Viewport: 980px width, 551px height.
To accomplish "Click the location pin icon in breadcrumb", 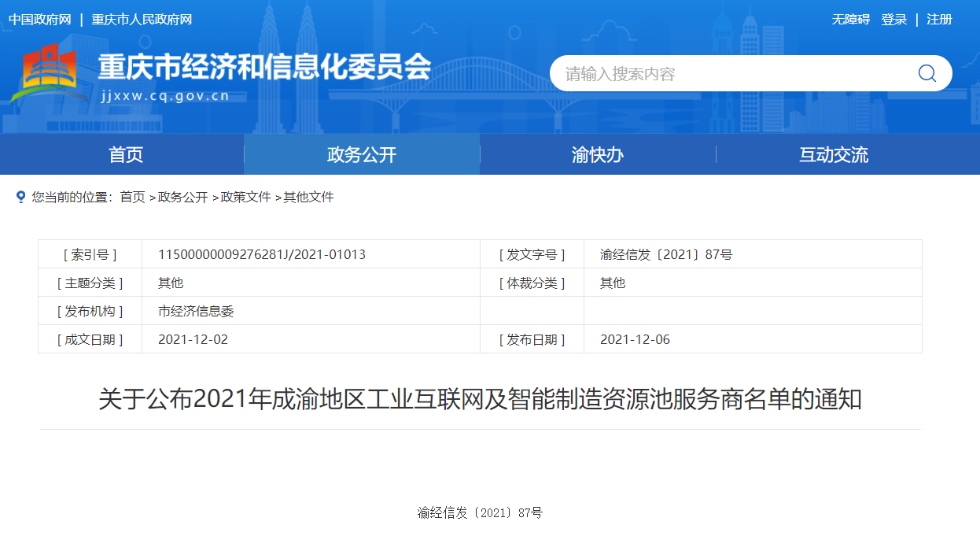I will pos(21,197).
